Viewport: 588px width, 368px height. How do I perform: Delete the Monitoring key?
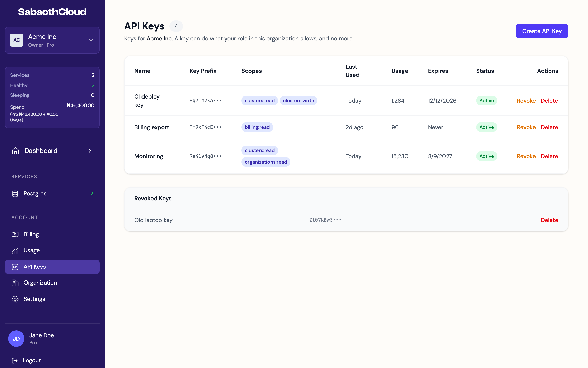[549, 156]
